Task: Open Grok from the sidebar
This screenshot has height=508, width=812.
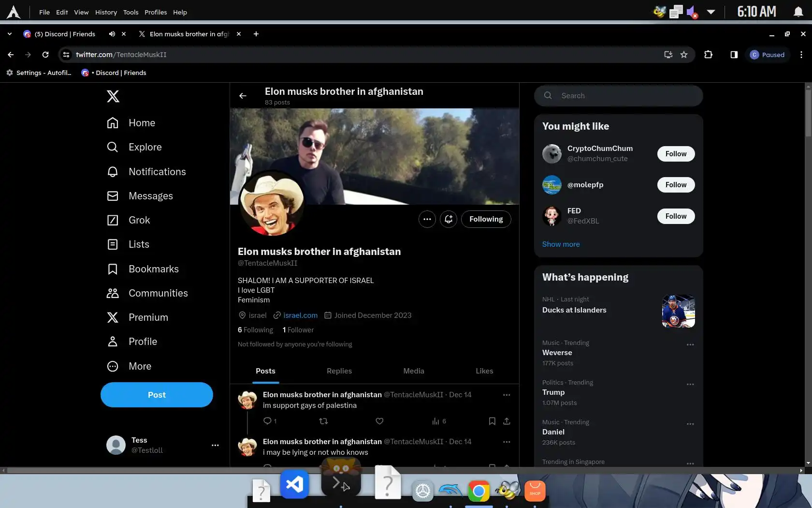Action: pos(129,220)
